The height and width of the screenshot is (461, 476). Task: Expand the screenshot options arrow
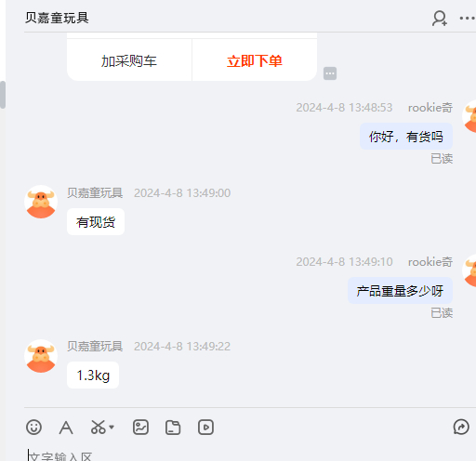tap(112, 428)
